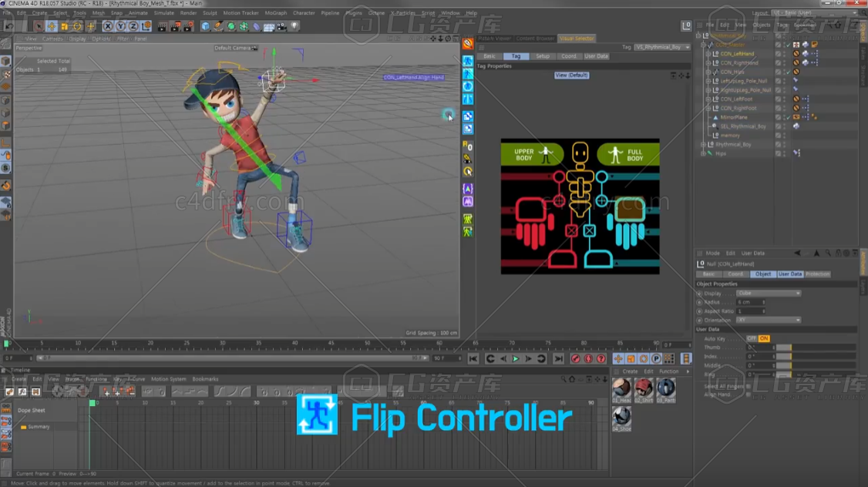Open viewport Cameras menu
Screen dimensions: 868x487
click(52, 39)
